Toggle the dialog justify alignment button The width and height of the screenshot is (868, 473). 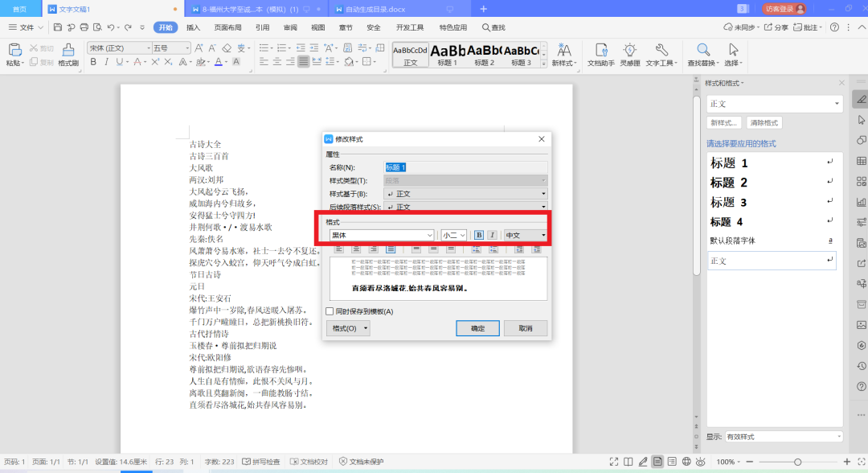pyautogui.click(x=391, y=249)
